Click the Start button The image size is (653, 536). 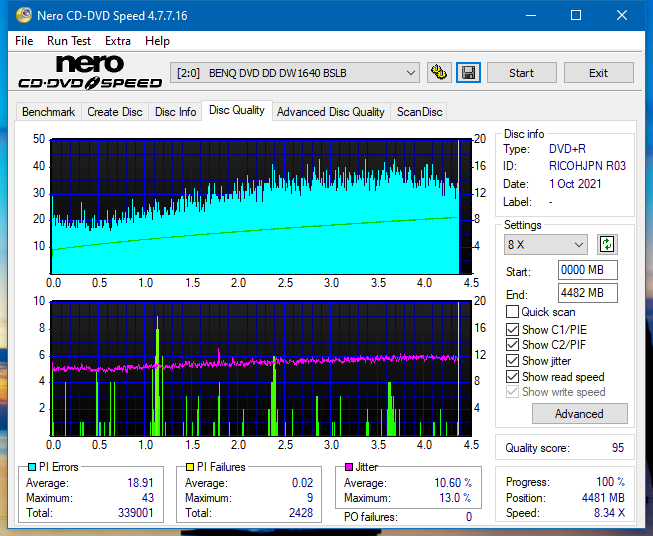pos(521,73)
